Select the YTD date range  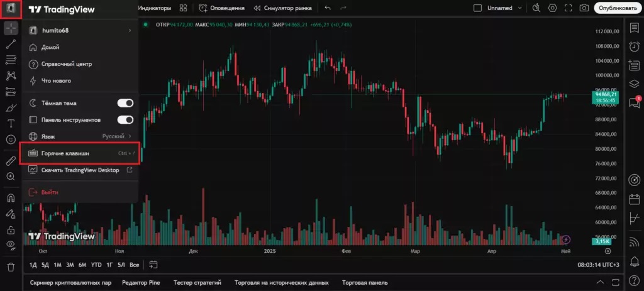coord(96,265)
